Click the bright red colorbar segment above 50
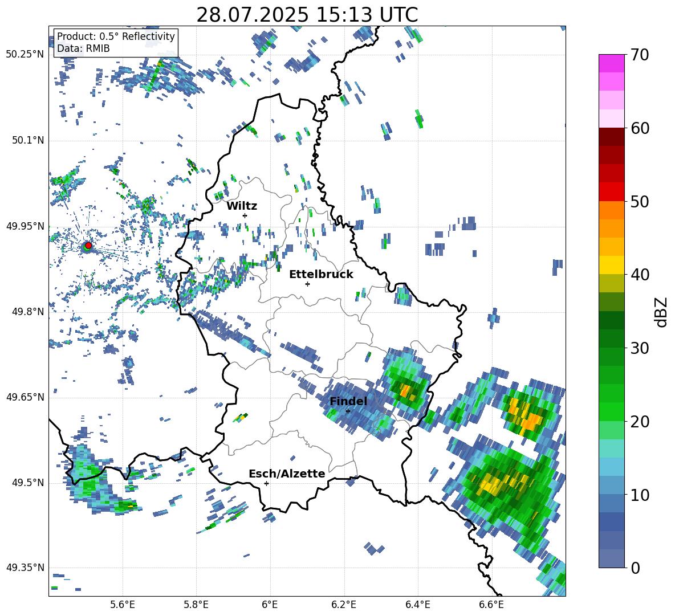The width and height of the screenshot is (675, 616). coord(611,191)
